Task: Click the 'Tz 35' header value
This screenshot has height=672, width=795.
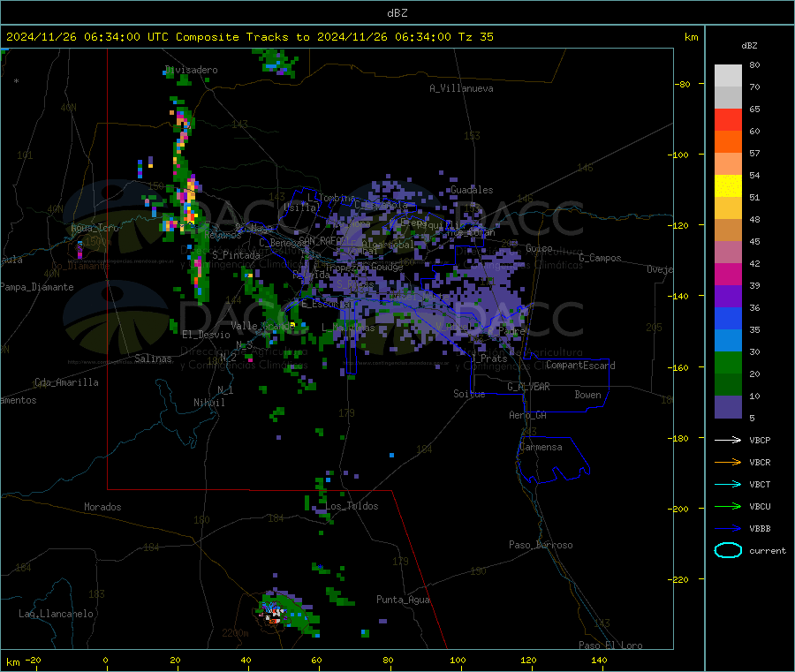Action: click(475, 37)
